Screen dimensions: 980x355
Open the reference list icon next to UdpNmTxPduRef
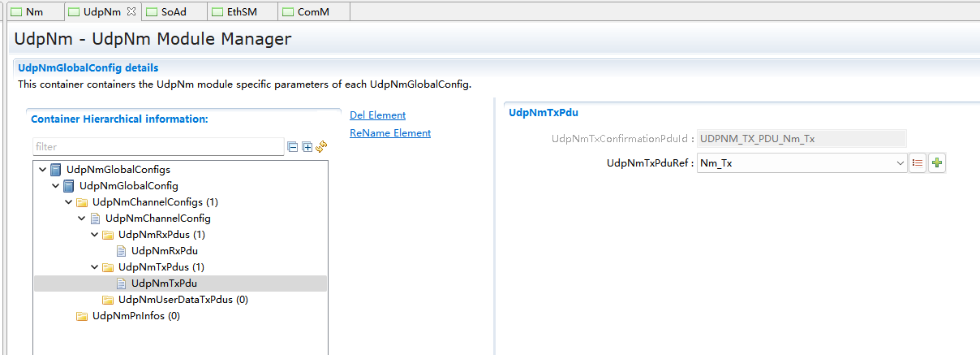point(918,163)
